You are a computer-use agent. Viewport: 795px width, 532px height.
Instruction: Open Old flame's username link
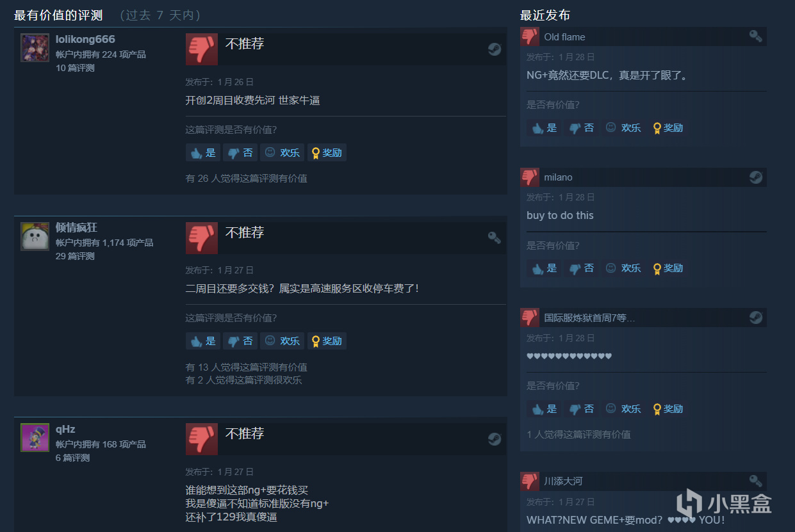(x=564, y=37)
